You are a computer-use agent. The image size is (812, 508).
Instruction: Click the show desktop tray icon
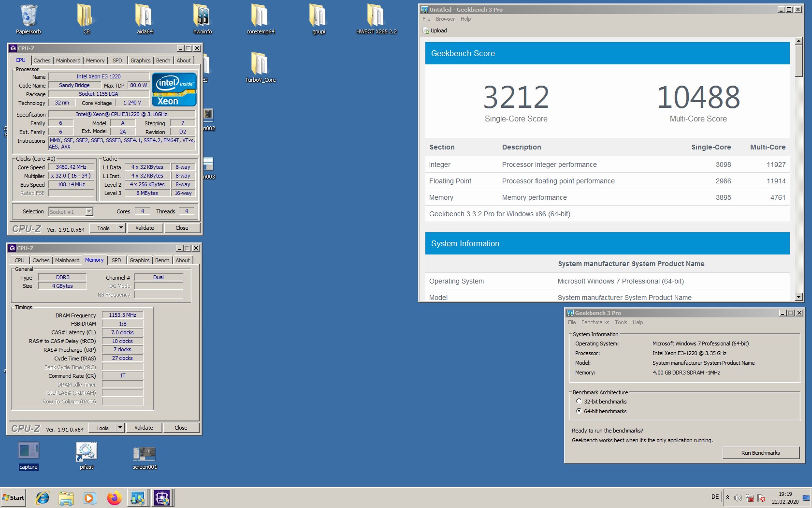[806, 498]
